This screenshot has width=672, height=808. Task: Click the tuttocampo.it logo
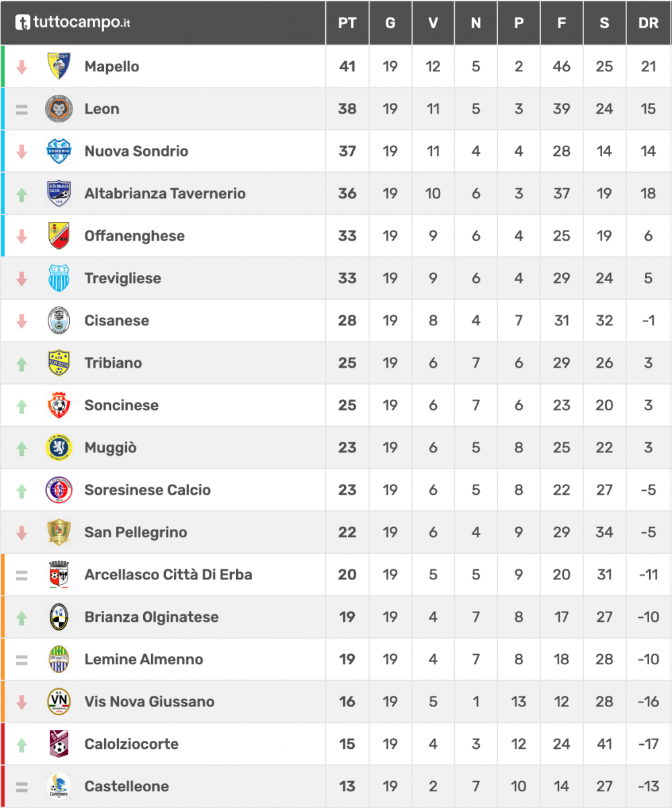click(x=73, y=23)
